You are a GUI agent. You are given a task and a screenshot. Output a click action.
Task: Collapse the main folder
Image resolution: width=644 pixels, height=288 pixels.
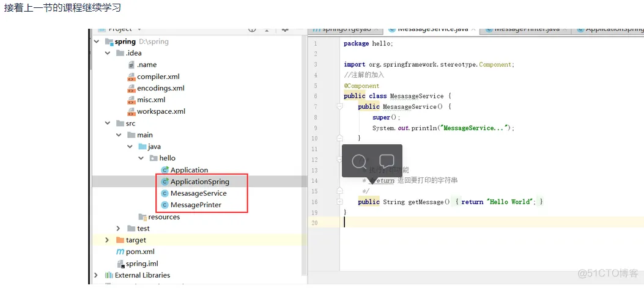point(119,135)
